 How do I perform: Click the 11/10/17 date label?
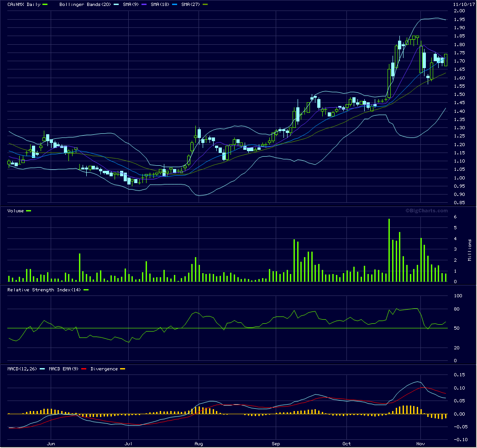[464, 4]
